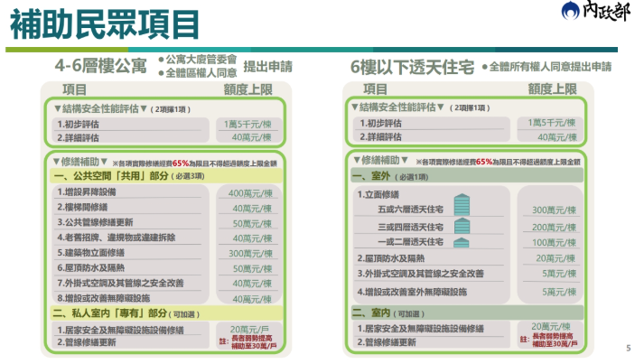Click the 三或四層透天住宅 label
Screen dimensions: 635x364
[411, 227]
